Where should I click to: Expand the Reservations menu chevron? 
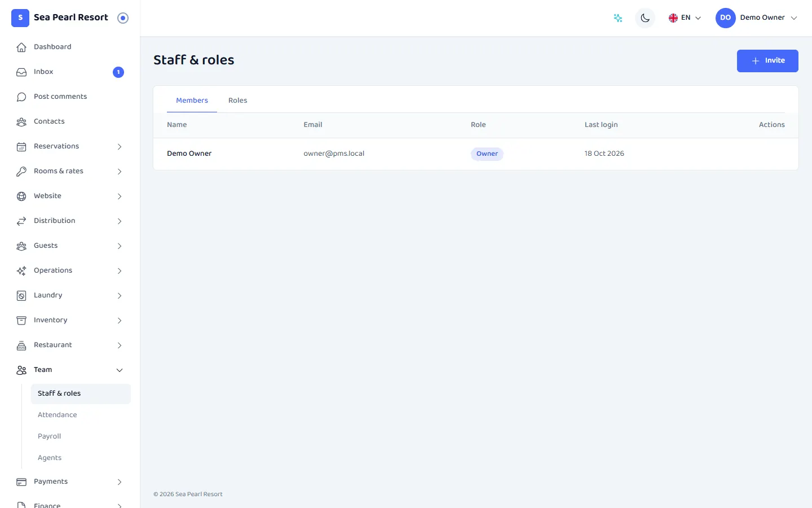(120, 147)
